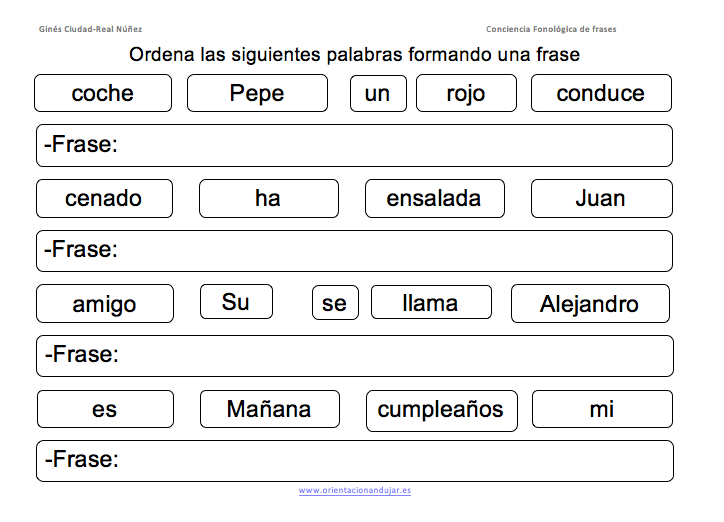
Task: Click the 'Juan' word box
Action: pos(602,198)
